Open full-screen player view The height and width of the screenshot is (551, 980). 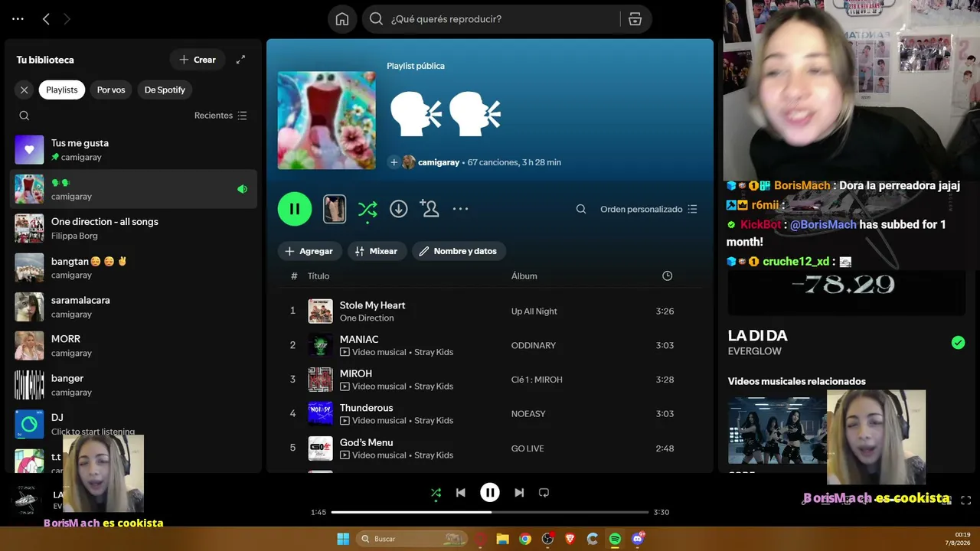[x=965, y=500]
